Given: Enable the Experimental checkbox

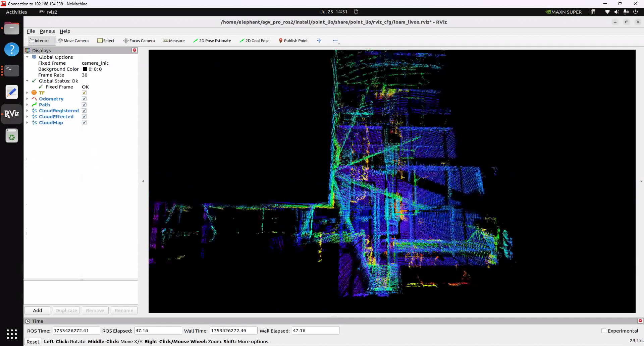Looking at the screenshot, I should point(604,331).
